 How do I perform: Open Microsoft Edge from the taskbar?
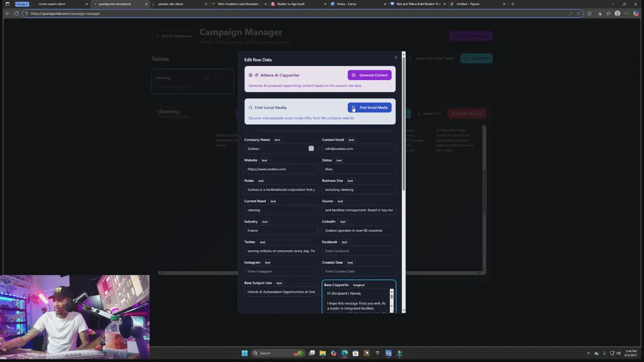345,353
